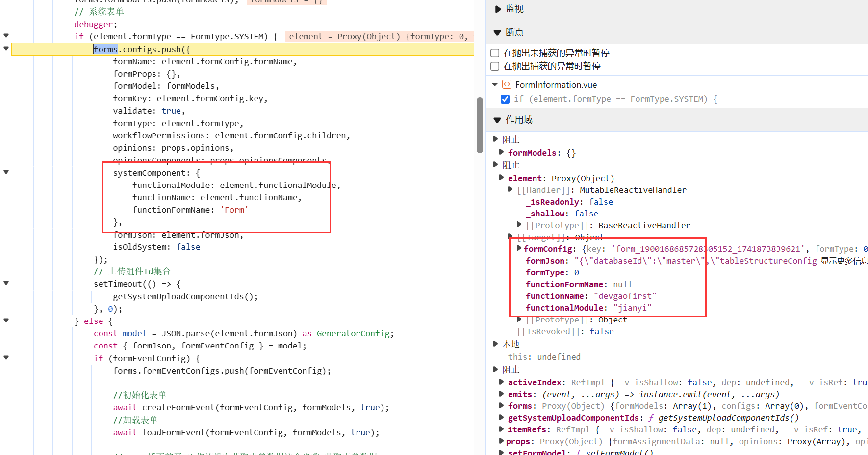Collapse the 作用域 scope section
Viewport: 868px width, 455px height.
[x=497, y=120]
